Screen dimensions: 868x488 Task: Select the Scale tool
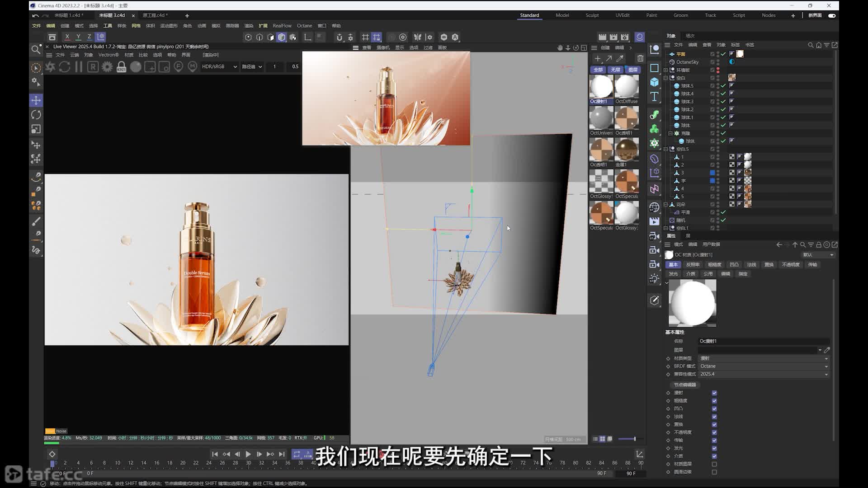[x=36, y=129]
